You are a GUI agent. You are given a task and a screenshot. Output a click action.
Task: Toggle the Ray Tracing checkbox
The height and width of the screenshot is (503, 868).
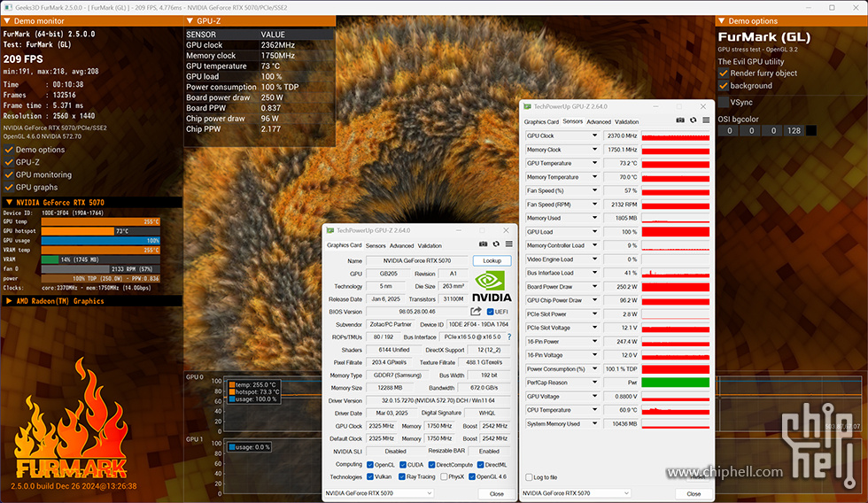(402, 476)
